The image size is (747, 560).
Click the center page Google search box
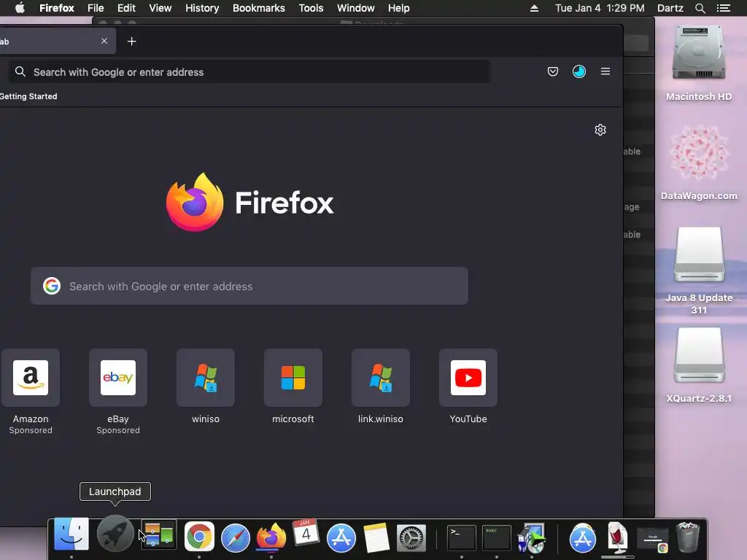tap(249, 286)
